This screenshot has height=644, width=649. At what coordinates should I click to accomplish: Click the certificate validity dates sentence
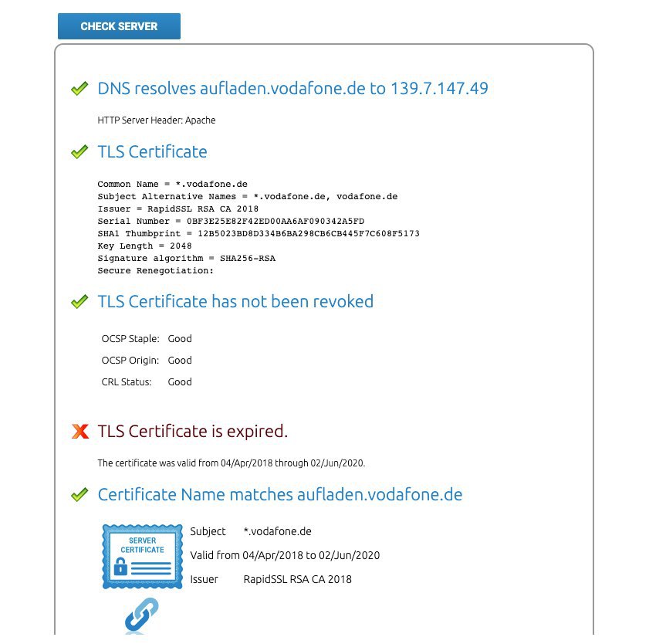[x=232, y=463]
